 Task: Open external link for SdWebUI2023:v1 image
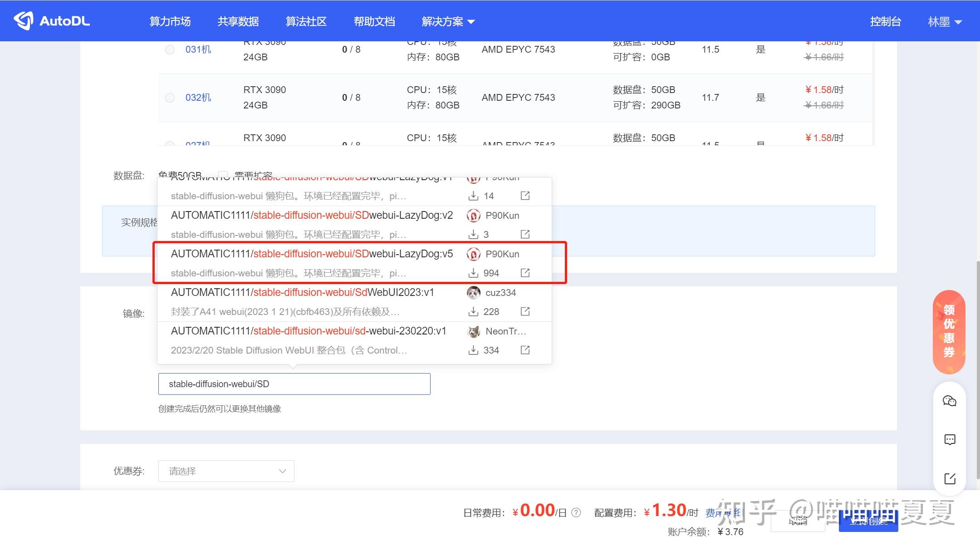525,311
